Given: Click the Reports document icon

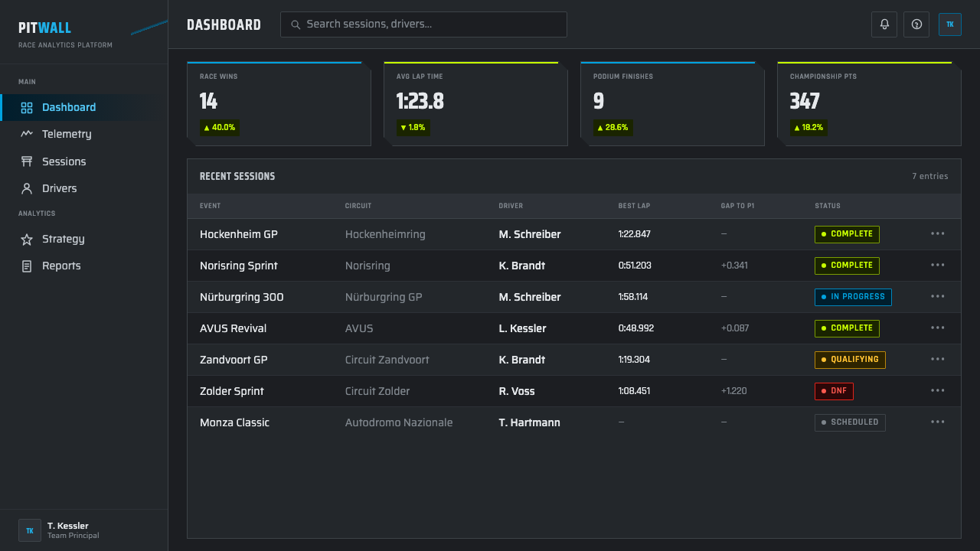Looking at the screenshot, I should 27,266.
